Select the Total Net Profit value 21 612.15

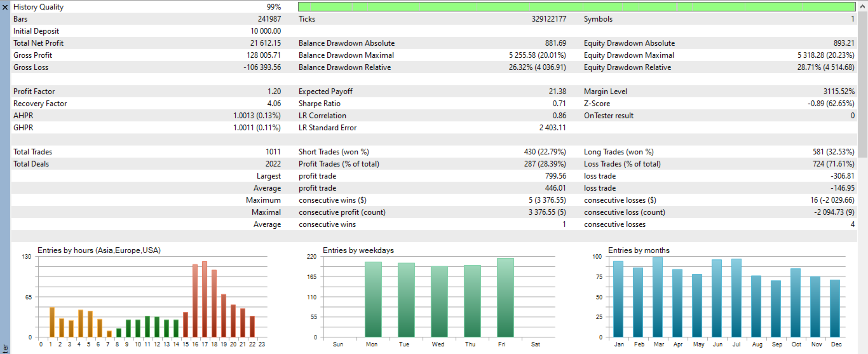[x=263, y=43]
